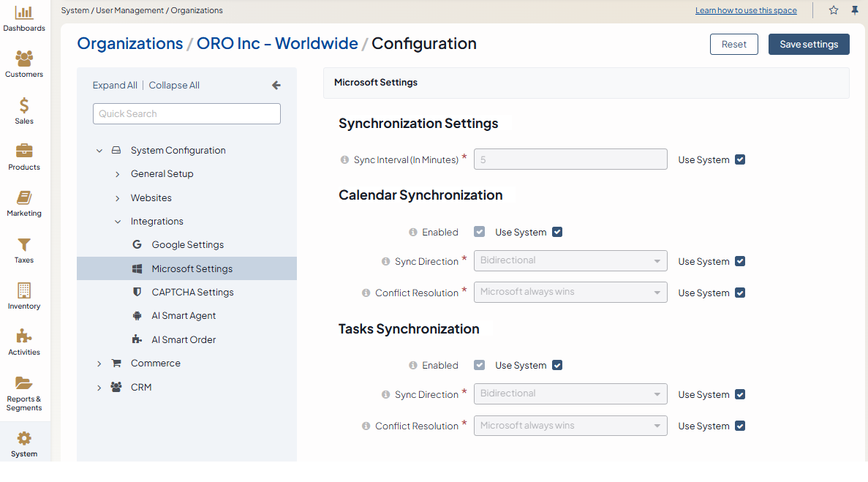The width and height of the screenshot is (868, 482).
Task: Collapse sidebar with the left arrow icon
Action: click(x=276, y=86)
